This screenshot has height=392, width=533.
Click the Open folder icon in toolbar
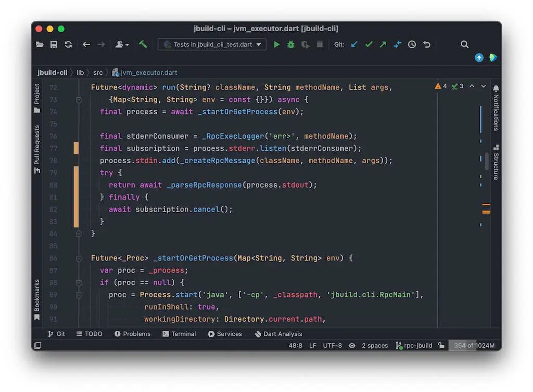[40, 45]
